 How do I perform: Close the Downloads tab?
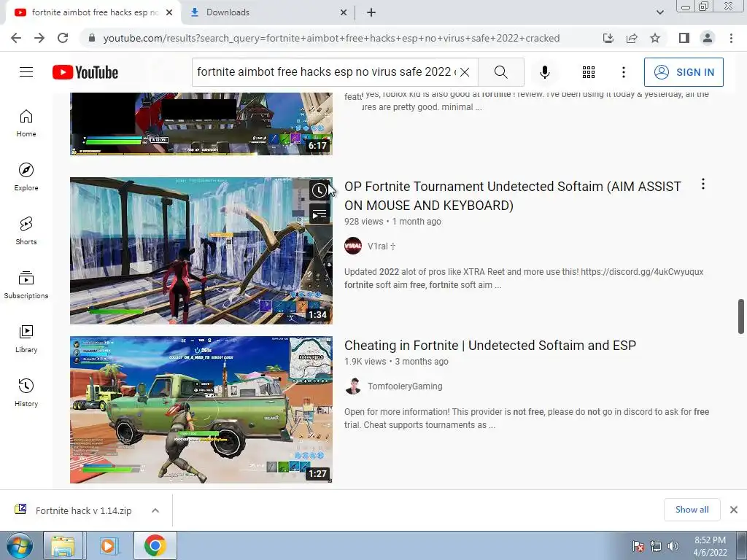point(344,12)
